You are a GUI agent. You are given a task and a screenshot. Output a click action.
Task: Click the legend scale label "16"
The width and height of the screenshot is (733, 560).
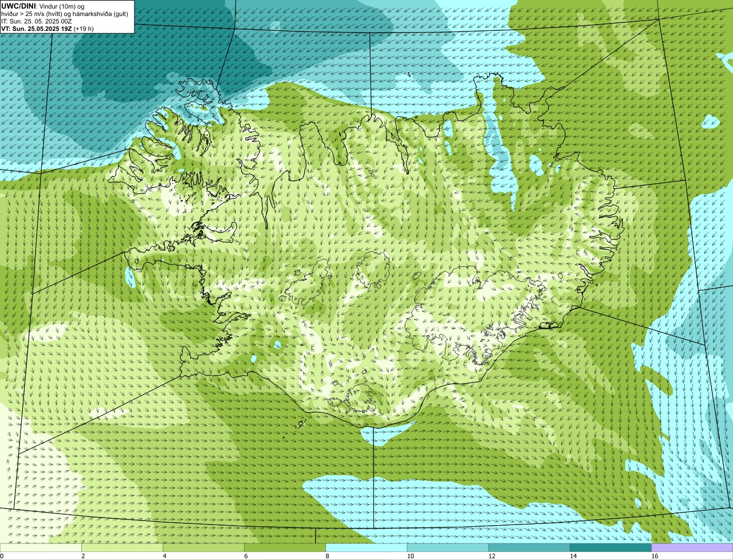click(654, 556)
